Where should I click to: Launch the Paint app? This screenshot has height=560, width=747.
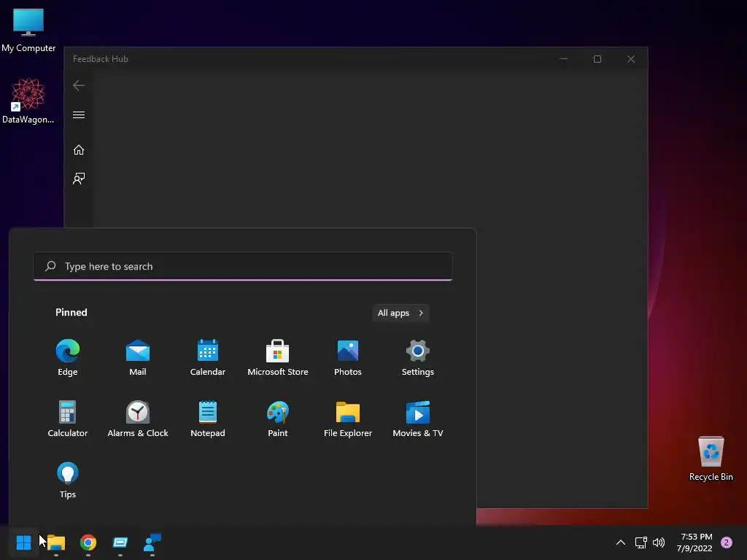pos(278,419)
